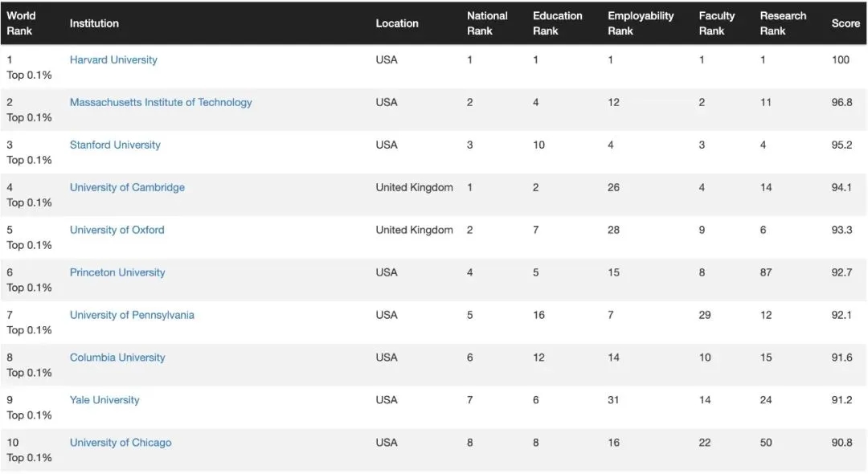Screen dimensions: 868x474
Task: Open Columbia University link
Action: pos(117,358)
